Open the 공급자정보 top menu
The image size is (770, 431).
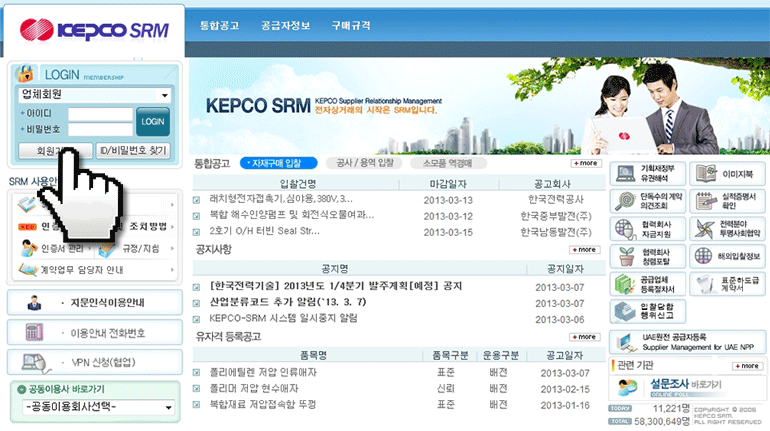click(285, 26)
